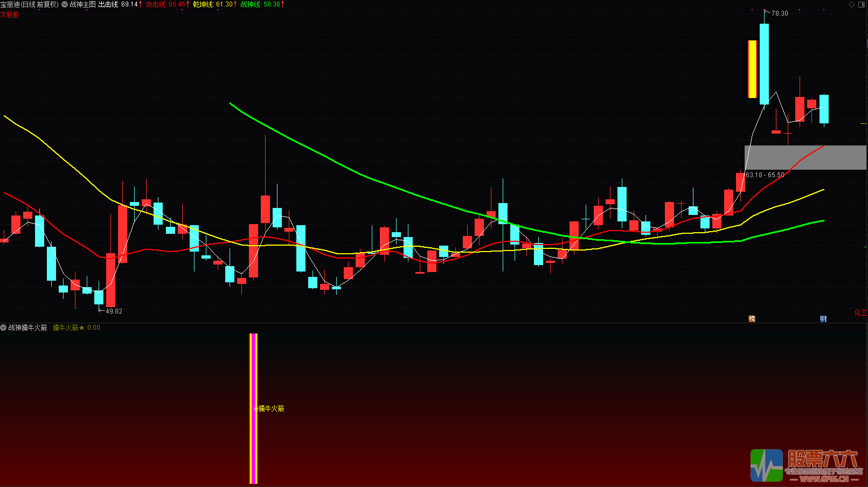Select the green 战神线 indicator label
This screenshot has width=868, height=487.
coord(262,4)
